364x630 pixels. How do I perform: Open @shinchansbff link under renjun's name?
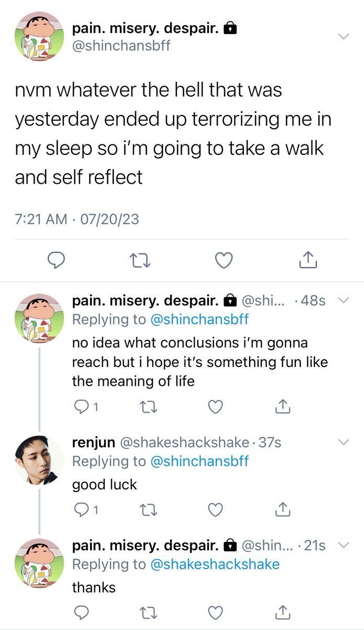199,461
